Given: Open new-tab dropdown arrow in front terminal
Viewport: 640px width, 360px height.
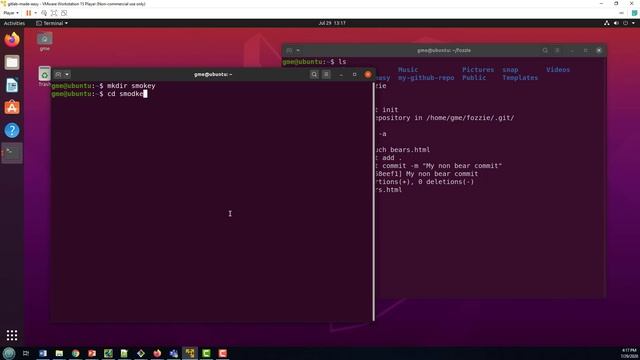Looking at the screenshot, I should pyautogui.click(x=67, y=74).
